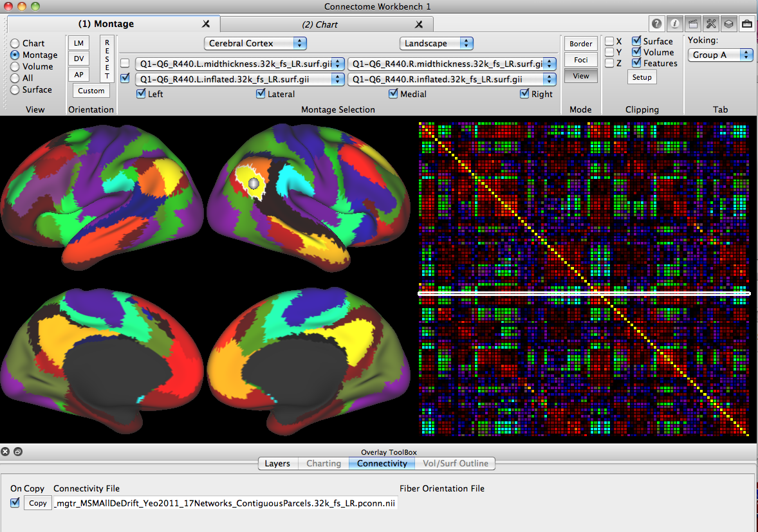758x532 pixels.
Task: Toggle the Lateral montage checkbox
Action: (x=261, y=94)
